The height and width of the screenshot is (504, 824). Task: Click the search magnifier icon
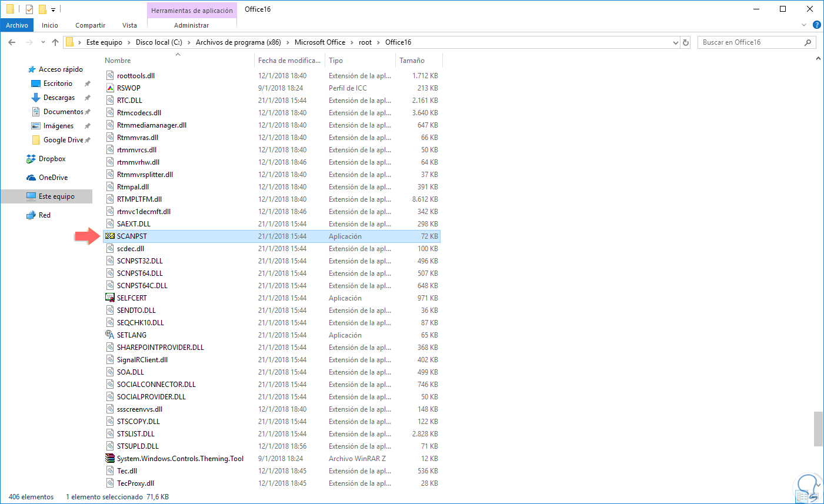click(808, 42)
